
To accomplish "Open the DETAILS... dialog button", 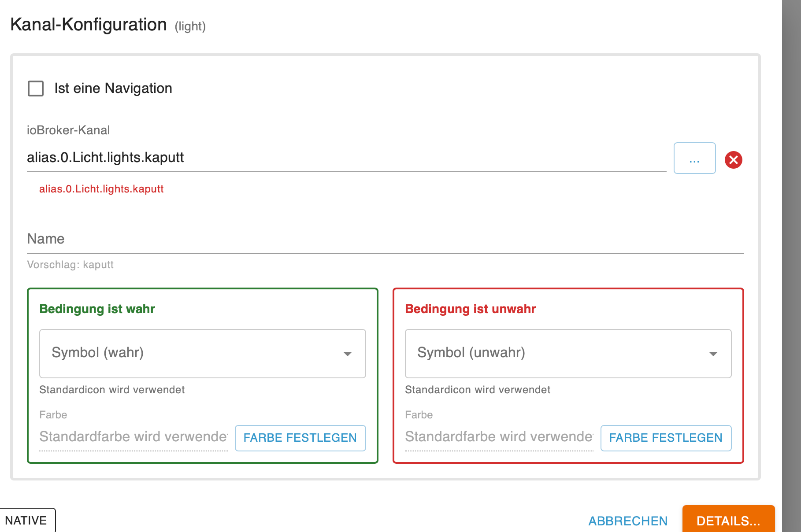I will point(728,520).
